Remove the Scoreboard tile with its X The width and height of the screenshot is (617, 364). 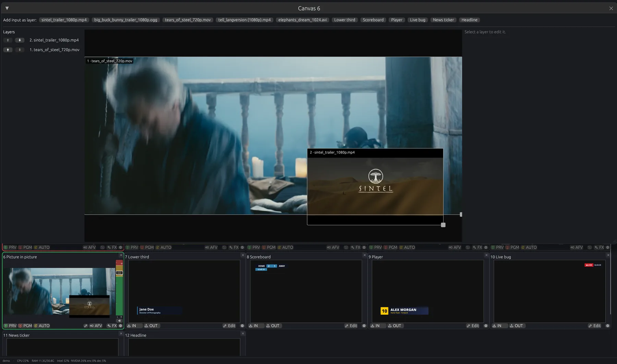(x=365, y=255)
